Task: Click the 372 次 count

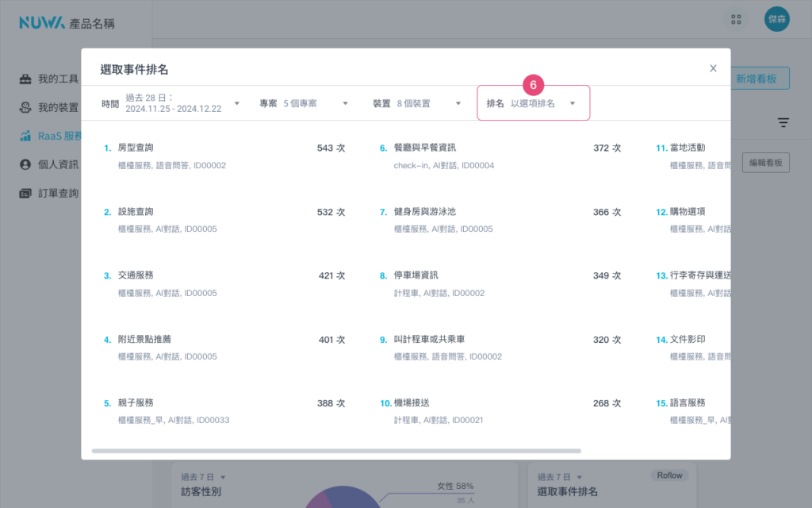Action: [607, 148]
